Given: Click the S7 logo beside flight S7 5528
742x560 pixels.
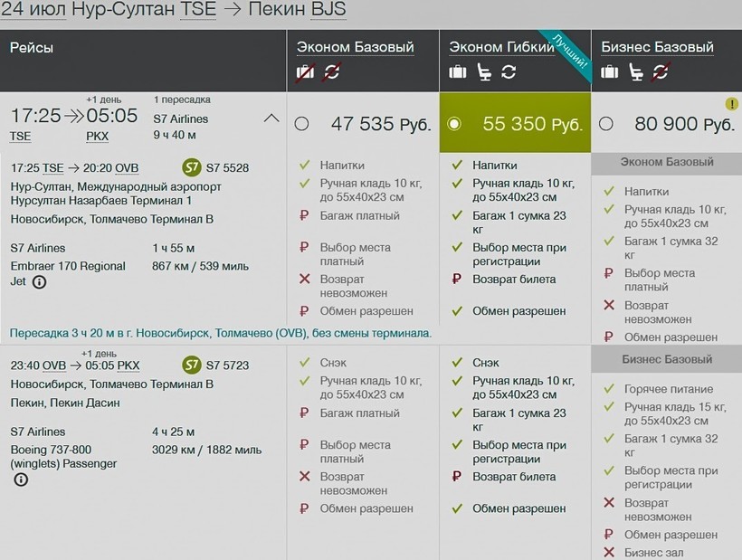Looking at the screenshot, I should [x=191, y=167].
